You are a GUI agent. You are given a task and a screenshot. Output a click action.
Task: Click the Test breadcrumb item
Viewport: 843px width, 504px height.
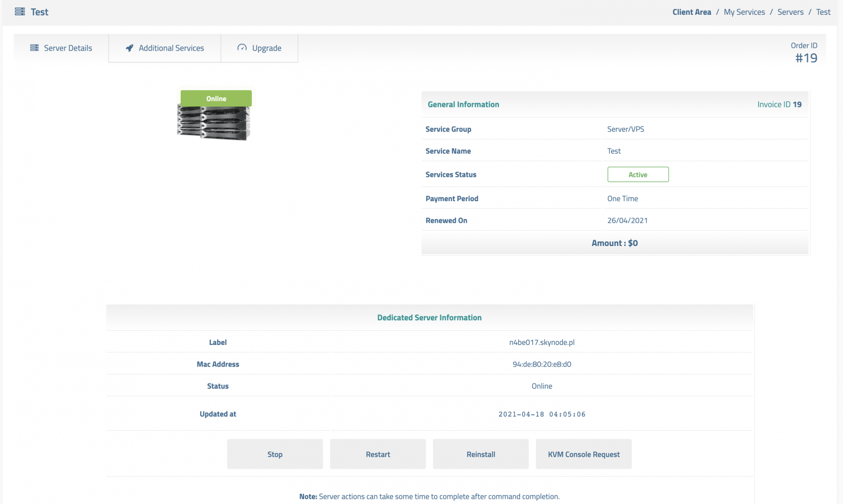(824, 12)
